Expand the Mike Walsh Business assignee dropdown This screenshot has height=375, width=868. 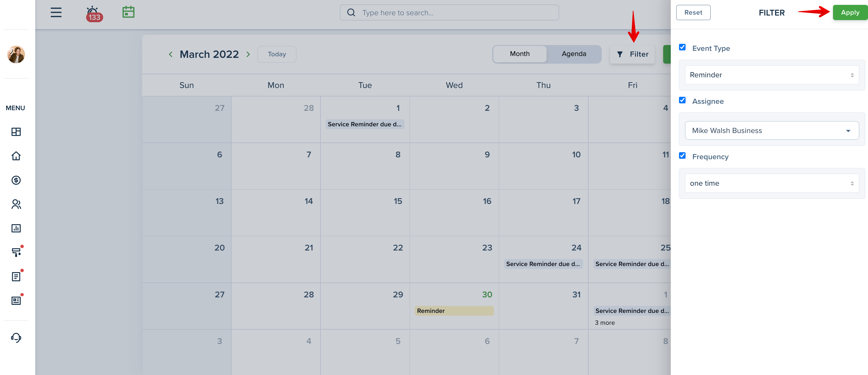point(772,130)
